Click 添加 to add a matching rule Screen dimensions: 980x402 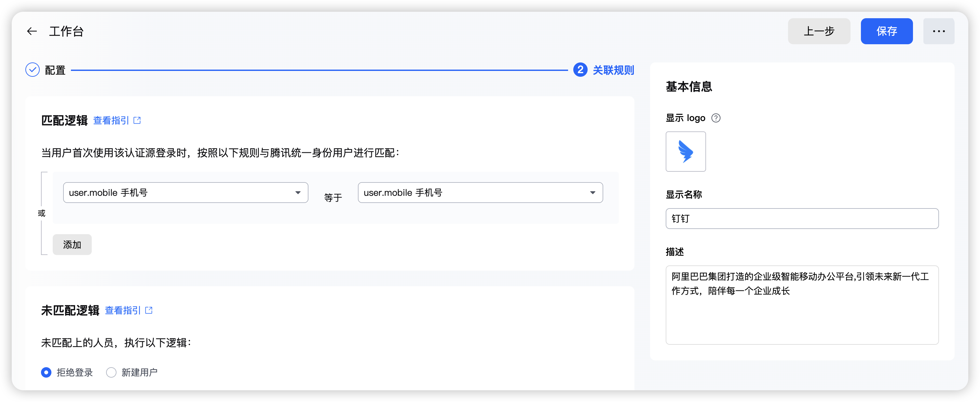coord(72,245)
